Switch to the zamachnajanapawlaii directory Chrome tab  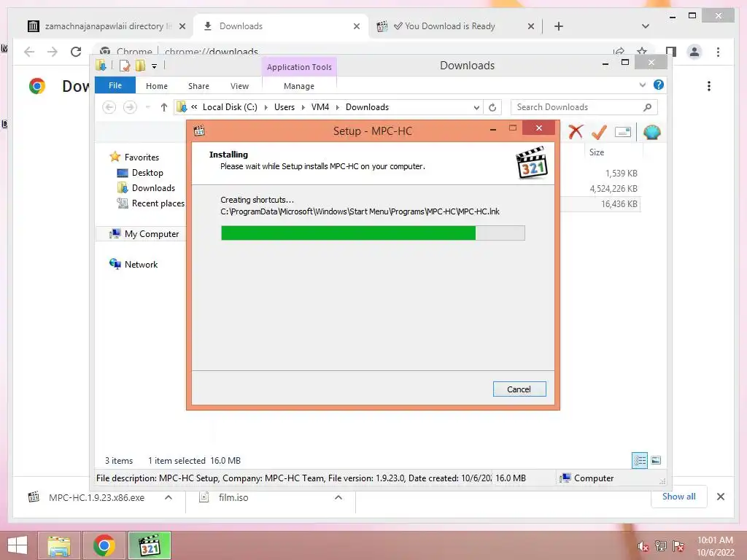(x=106, y=26)
